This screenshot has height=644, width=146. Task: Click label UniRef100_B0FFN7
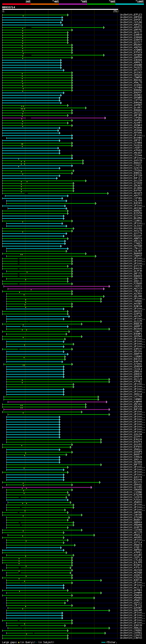click(131, 191)
